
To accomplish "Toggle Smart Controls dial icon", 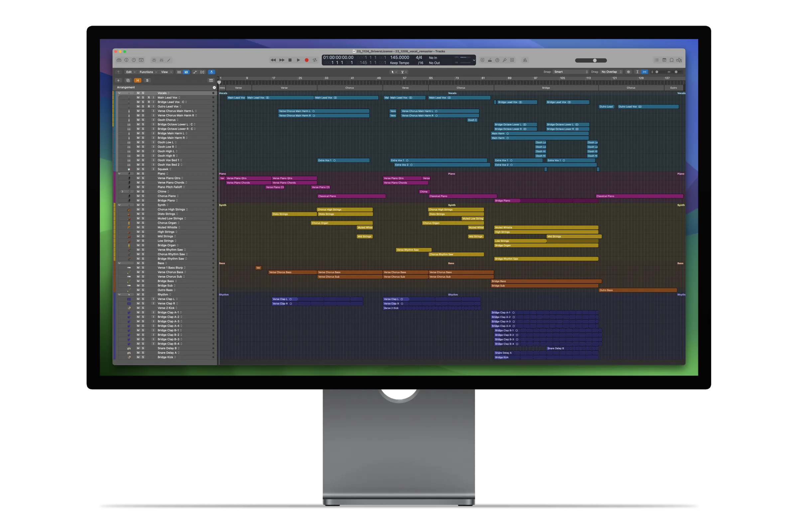I will (x=154, y=60).
